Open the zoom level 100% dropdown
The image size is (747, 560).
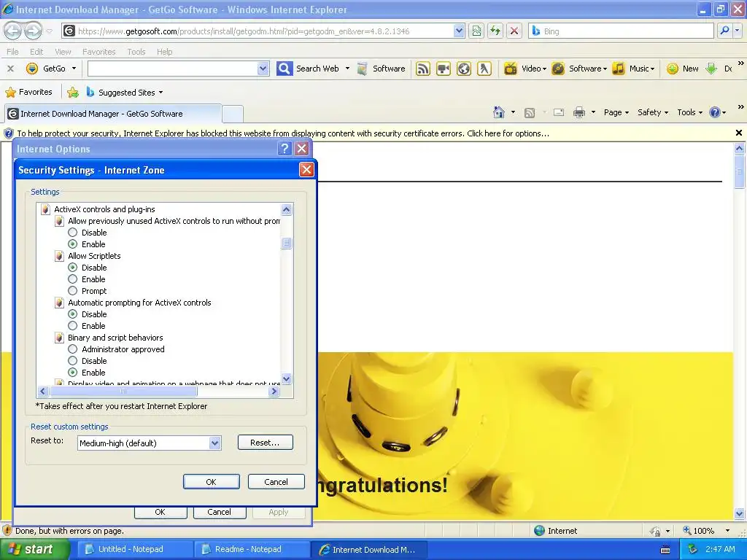click(727, 531)
